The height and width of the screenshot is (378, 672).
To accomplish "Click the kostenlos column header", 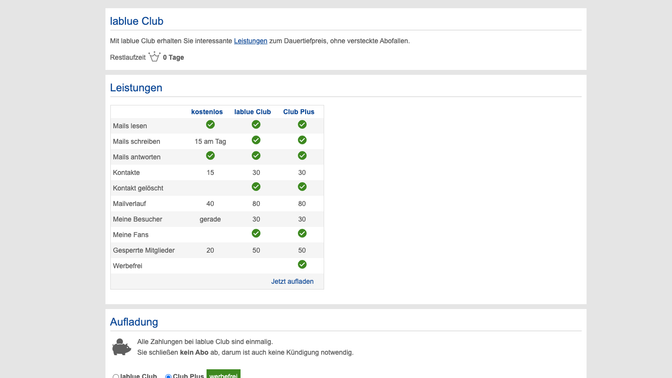I will (x=207, y=112).
